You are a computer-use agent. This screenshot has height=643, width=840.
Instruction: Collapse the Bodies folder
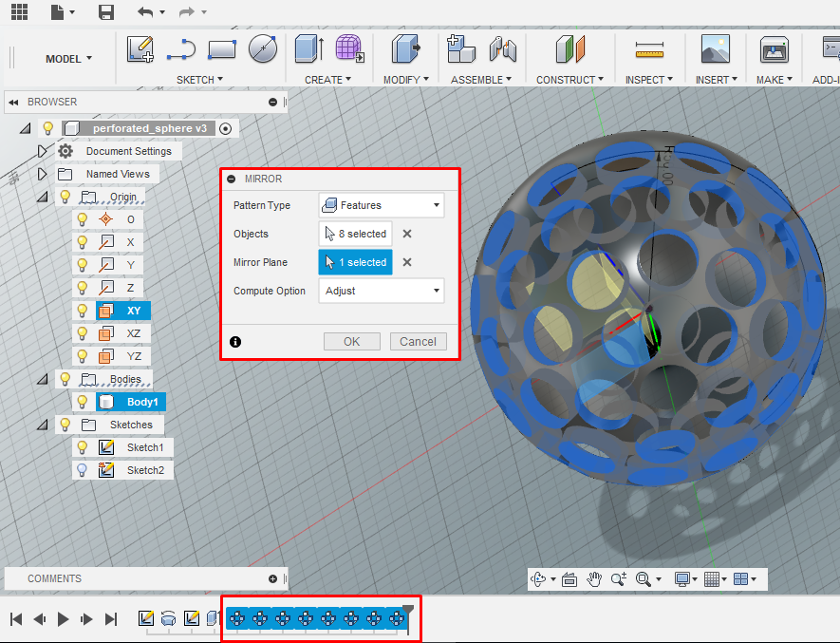(x=43, y=380)
